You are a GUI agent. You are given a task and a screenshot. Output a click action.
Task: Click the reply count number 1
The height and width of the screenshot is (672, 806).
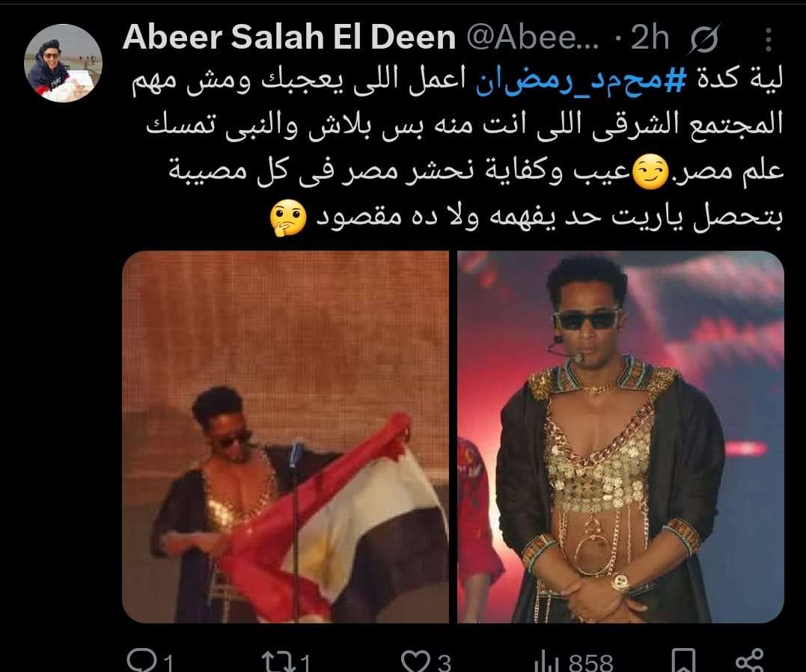[168, 663]
